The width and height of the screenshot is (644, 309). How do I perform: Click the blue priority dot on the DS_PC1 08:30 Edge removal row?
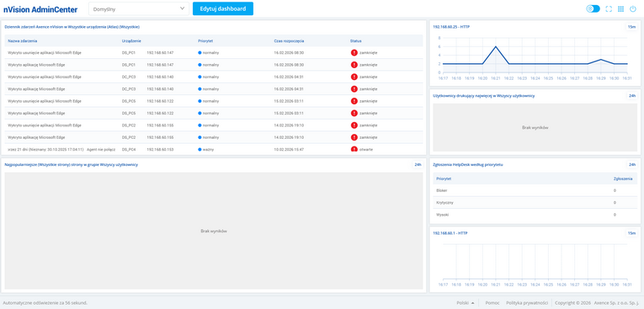(200, 52)
